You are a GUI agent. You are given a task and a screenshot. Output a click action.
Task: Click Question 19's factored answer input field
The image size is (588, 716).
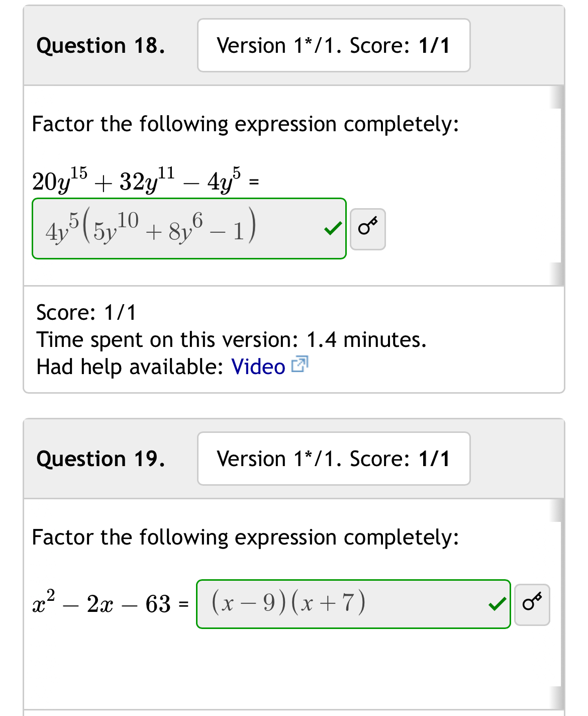click(x=352, y=604)
